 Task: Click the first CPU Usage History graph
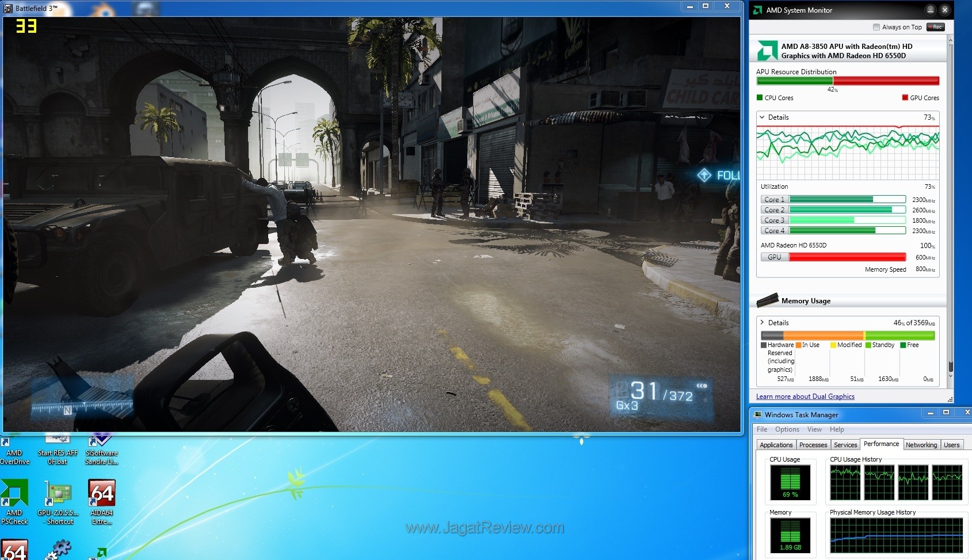click(845, 482)
